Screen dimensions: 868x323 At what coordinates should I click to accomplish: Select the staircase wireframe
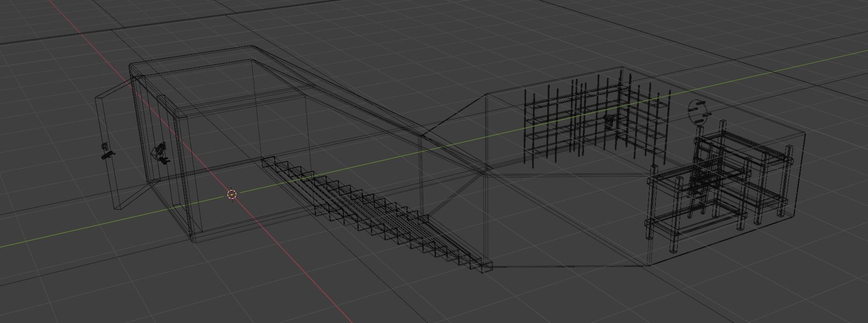pyautogui.click(x=376, y=213)
